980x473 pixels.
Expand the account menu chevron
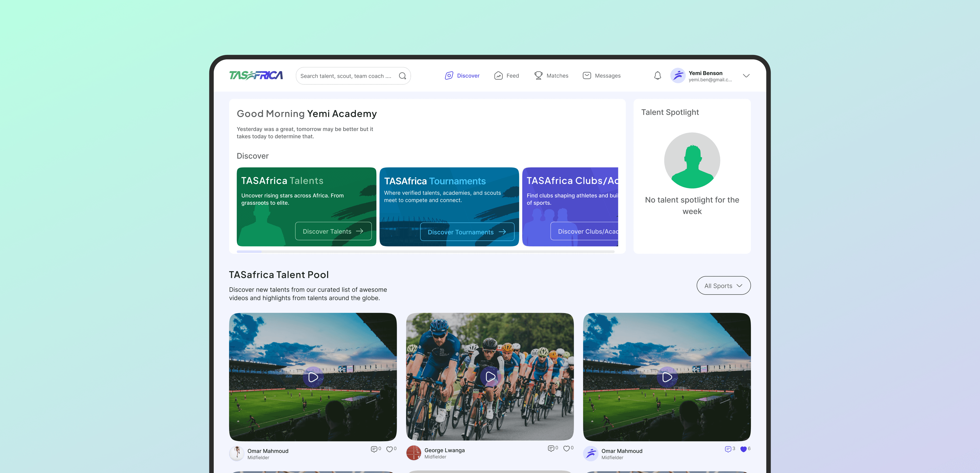(x=746, y=76)
